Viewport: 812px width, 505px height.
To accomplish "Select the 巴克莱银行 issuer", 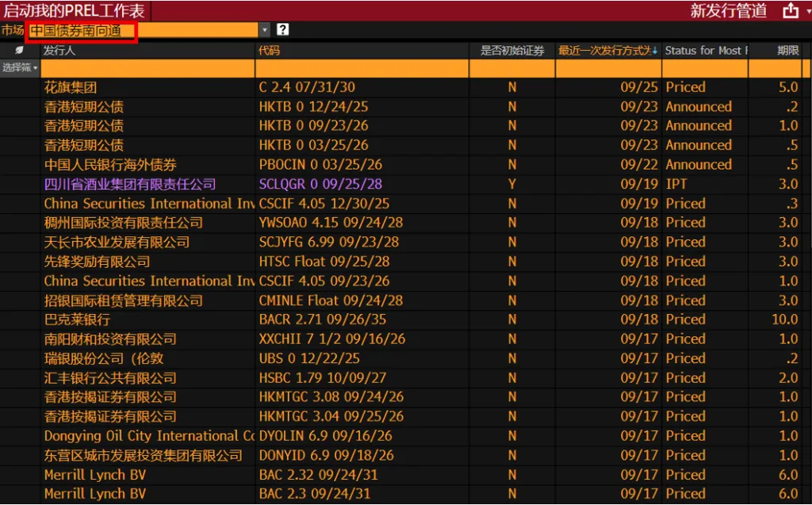I will coord(77,319).
